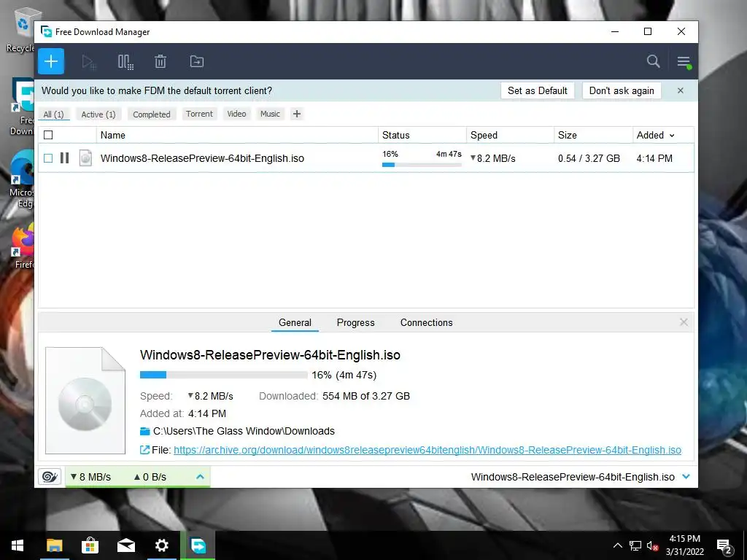The width and height of the screenshot is (747, 560).
Task: Open File Explorer from taskbar
Action: pos(54,545)
